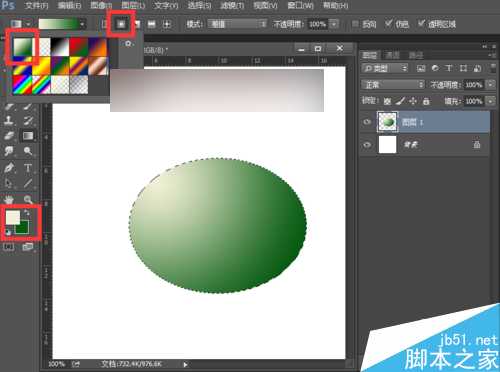
Task: Open the layer blend mode dropdown
Action: (x=393, y=85)
